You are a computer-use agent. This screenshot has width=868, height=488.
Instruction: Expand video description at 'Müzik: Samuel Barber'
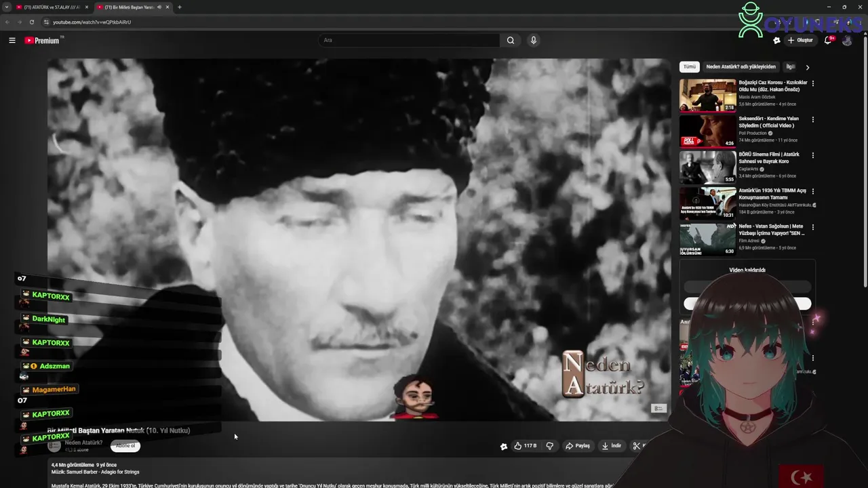[95, 472]
